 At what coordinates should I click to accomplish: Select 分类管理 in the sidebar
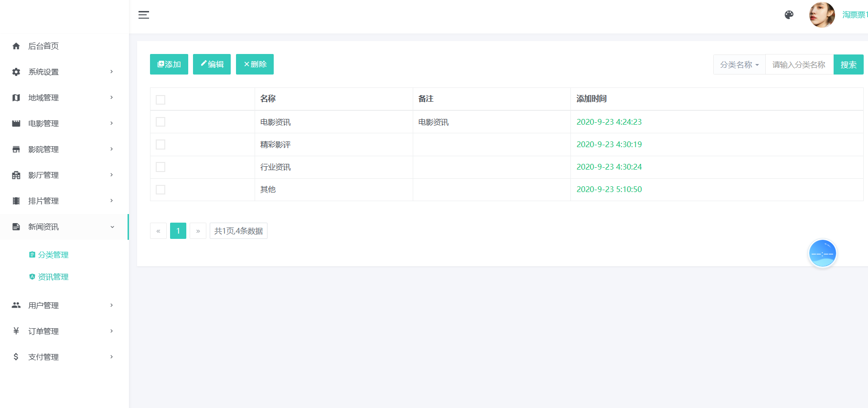click(53, 255)
